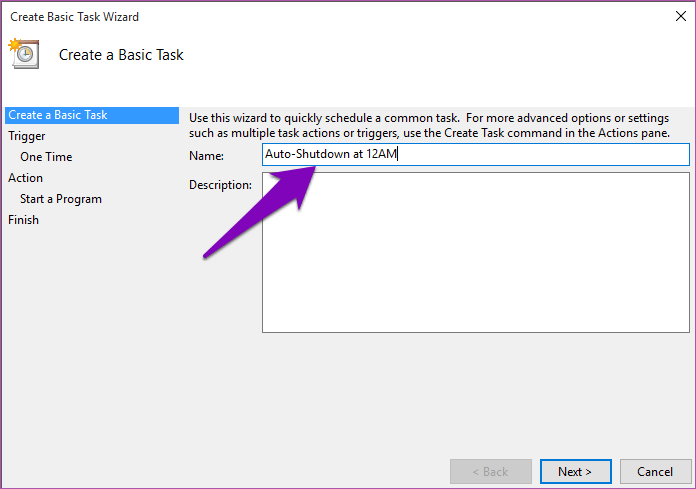Click the wizard instruction paragraph

pos(429,126)
